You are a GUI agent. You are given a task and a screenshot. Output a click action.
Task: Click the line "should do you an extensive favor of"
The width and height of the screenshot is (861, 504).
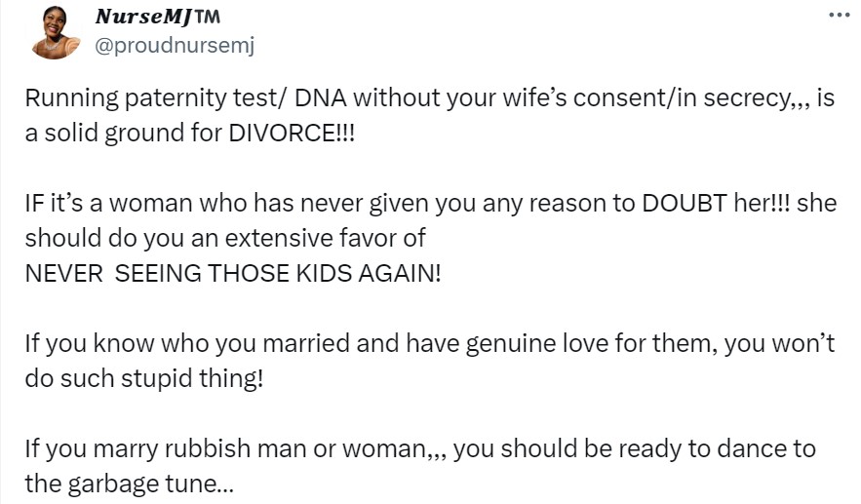[x=225, y=238]
